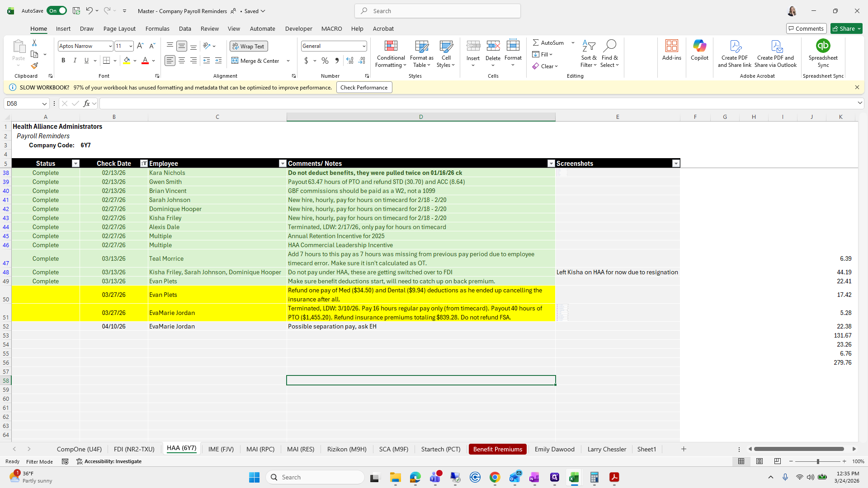Click the Format Painter brush icon
This screenshot has height=488, width=868.
pos(34,66)
